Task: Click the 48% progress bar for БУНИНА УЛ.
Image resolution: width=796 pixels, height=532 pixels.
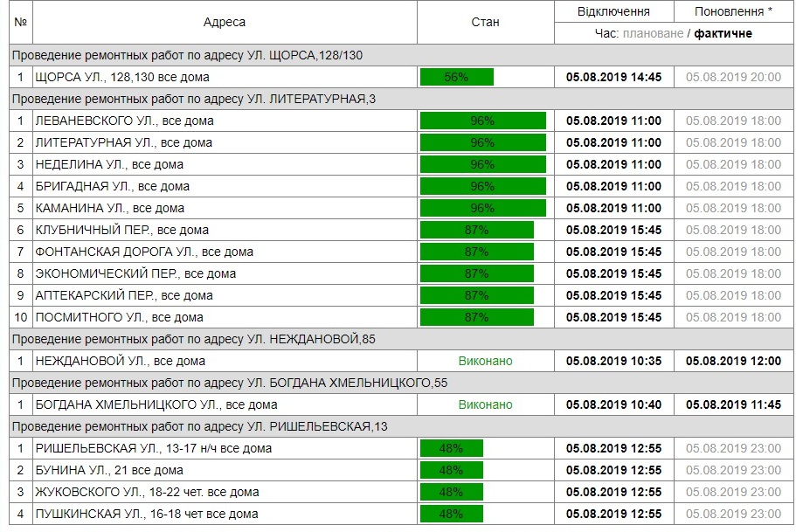Action: (451, 470)
